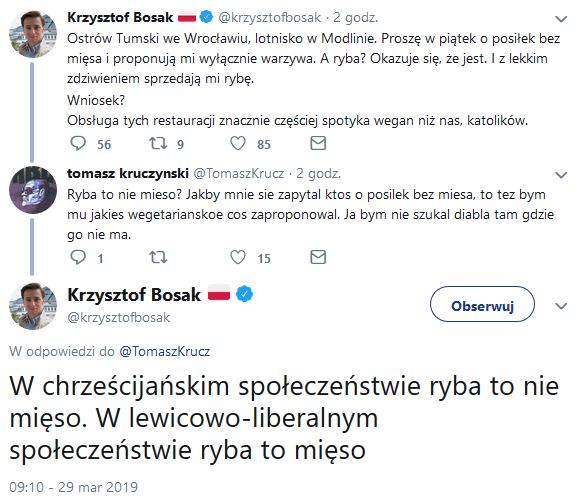Expand options chevron on kruczynski's tweet
579x497 pixels.
[x=561, y=175]
